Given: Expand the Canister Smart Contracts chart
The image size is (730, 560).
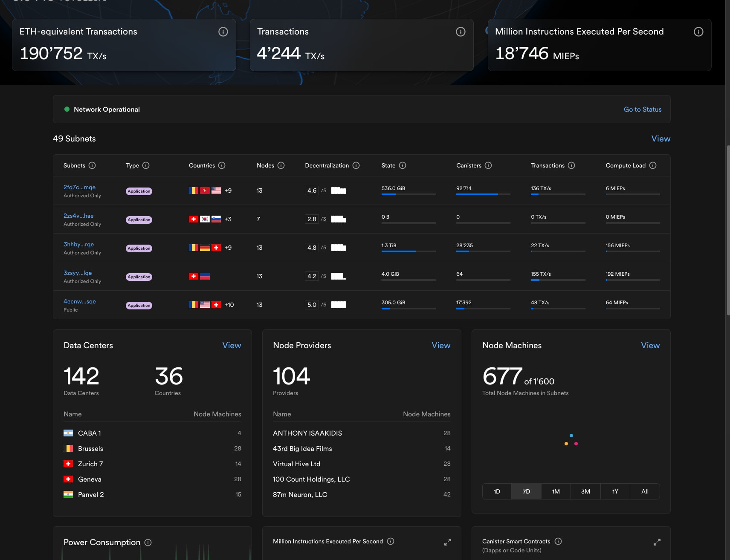Looking at the screenshot, I should point(657,542).
